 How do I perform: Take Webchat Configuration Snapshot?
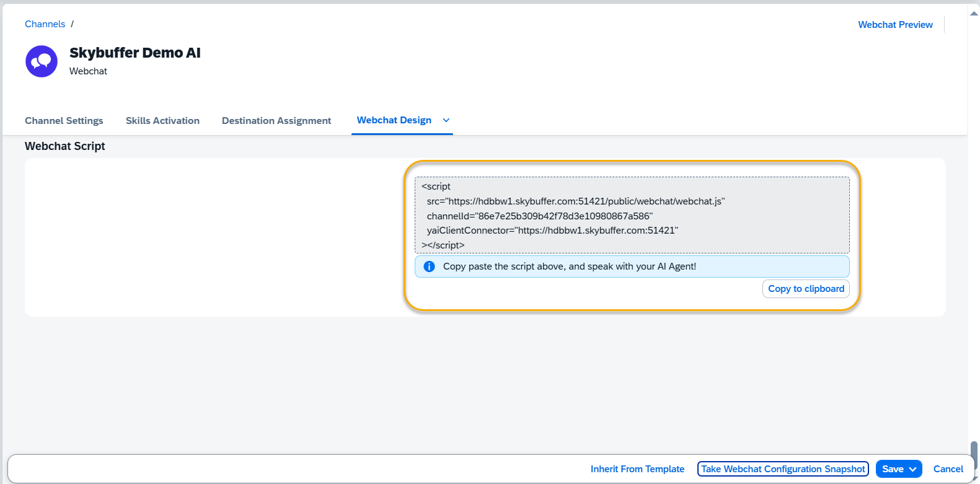coord(783,469)
